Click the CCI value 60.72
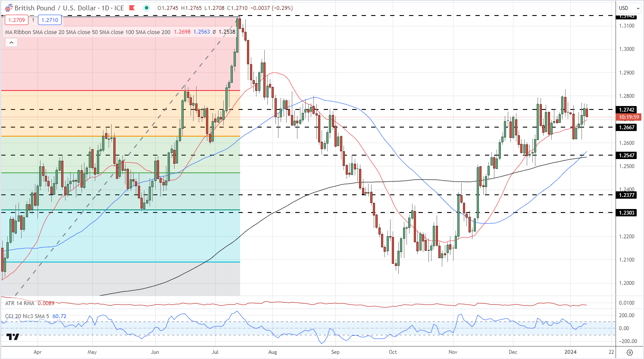This screenshot has height=359, width=644. tap(59, 316)
